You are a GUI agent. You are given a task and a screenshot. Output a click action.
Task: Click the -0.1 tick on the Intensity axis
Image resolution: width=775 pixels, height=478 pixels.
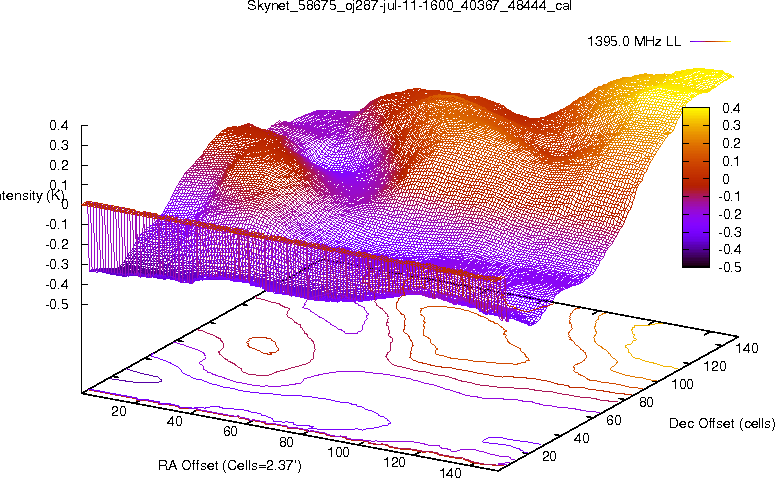pos(57,224)
